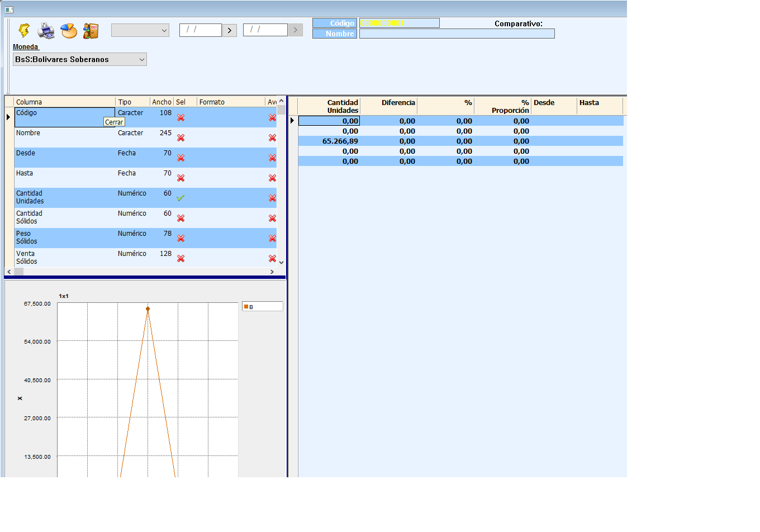Click the Tipo column header
Image resolution: width=760 pixels, height=532 pixels.
coord(133,102)
